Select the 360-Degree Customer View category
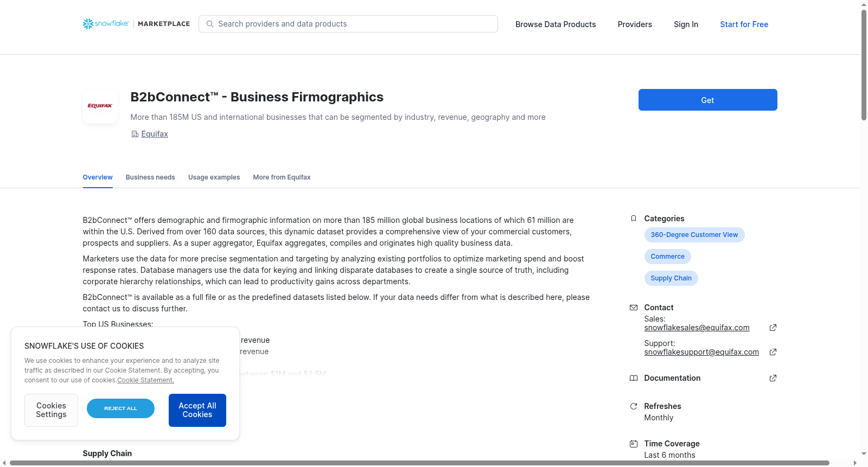Viewport: 868px width, 467px height. point(694,235)
